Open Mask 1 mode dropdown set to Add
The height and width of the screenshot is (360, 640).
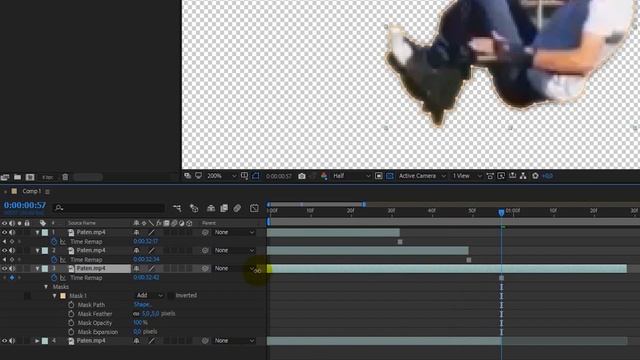point(149,296)
